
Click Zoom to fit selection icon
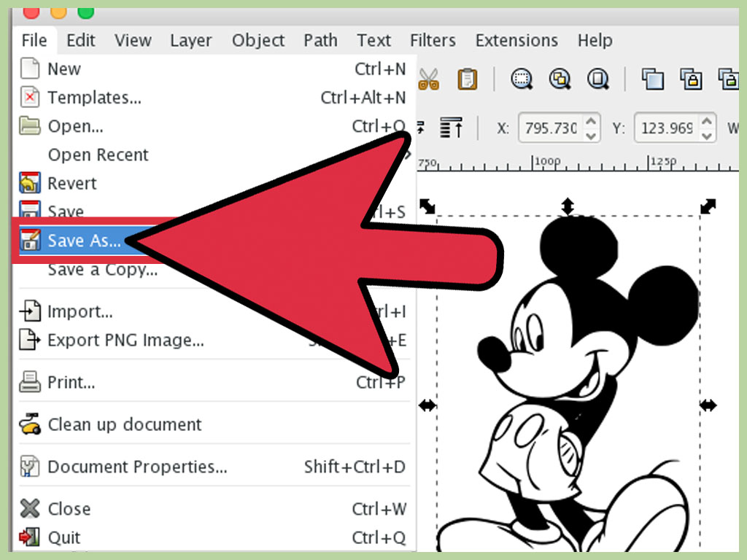point(522,79)
